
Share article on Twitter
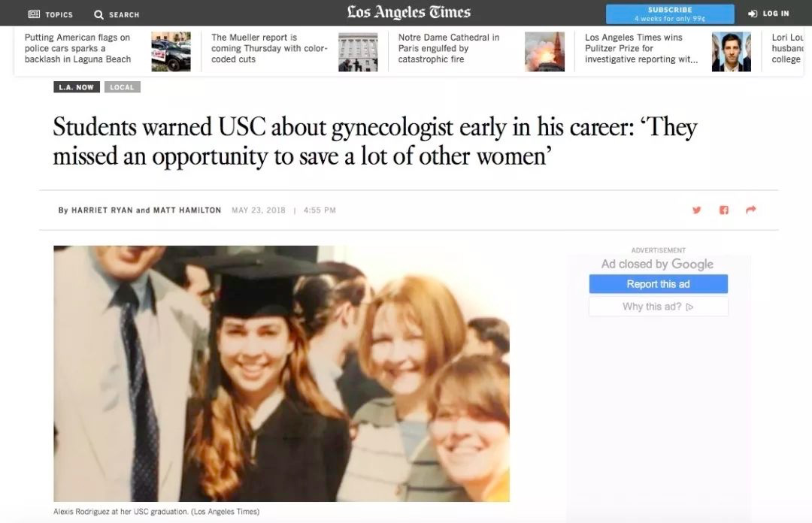click(696, 210)
